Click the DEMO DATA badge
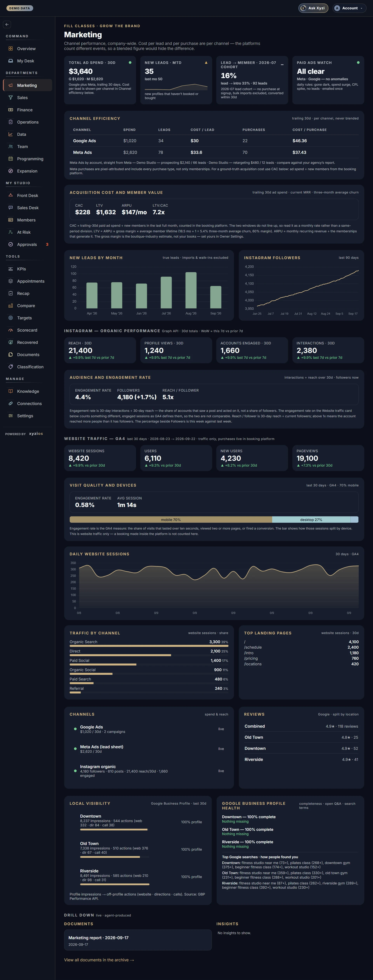373x980 pixels. 19,8
